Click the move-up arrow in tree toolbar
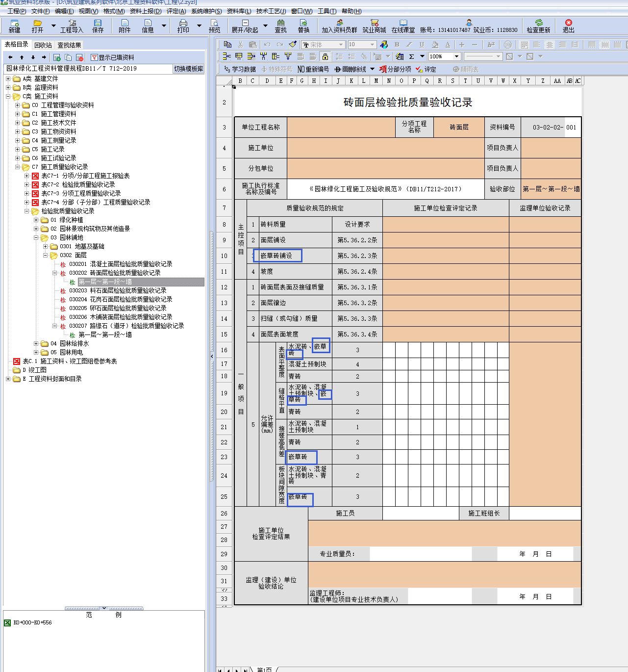The height and width of the screenshot is (672, 628). [22, 57]
